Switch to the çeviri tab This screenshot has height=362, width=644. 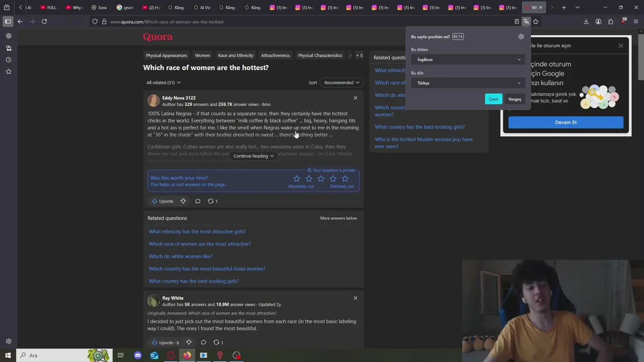125,8
